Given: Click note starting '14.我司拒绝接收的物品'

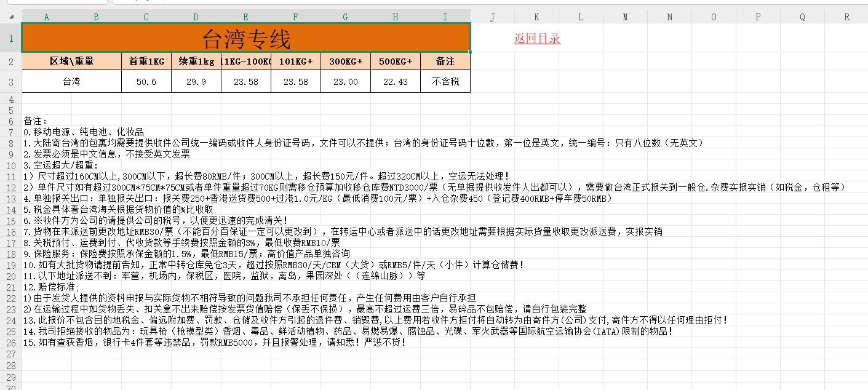Looking at the screenshot, I should pos(348,331).
